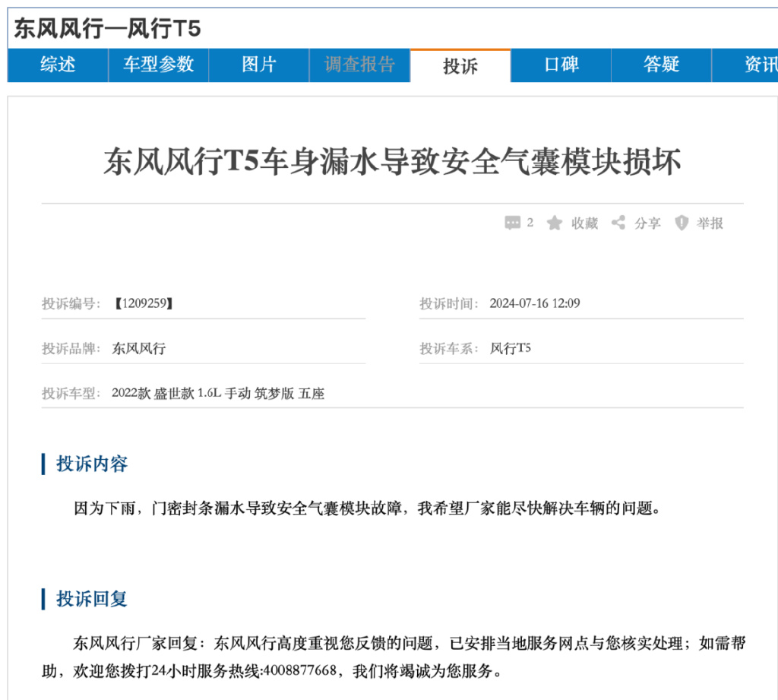Click the 收藏 link
This screenshot has width=778, height=700.
[584, 223]
